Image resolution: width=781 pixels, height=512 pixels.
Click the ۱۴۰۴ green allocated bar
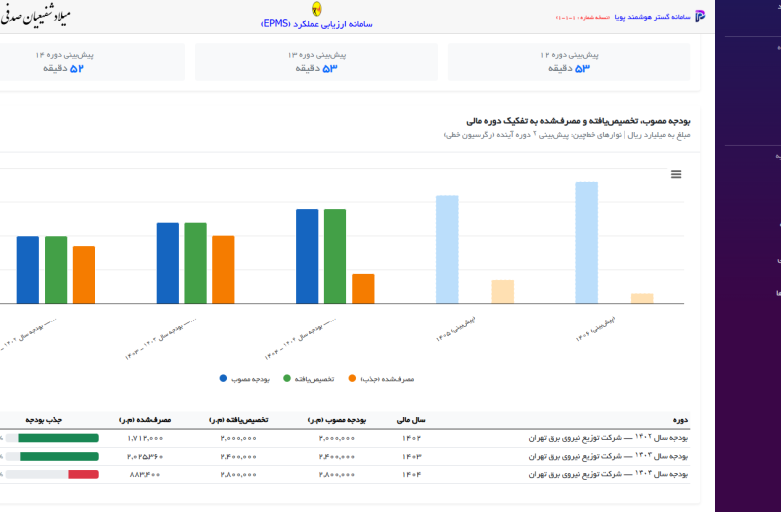[335, 256]
